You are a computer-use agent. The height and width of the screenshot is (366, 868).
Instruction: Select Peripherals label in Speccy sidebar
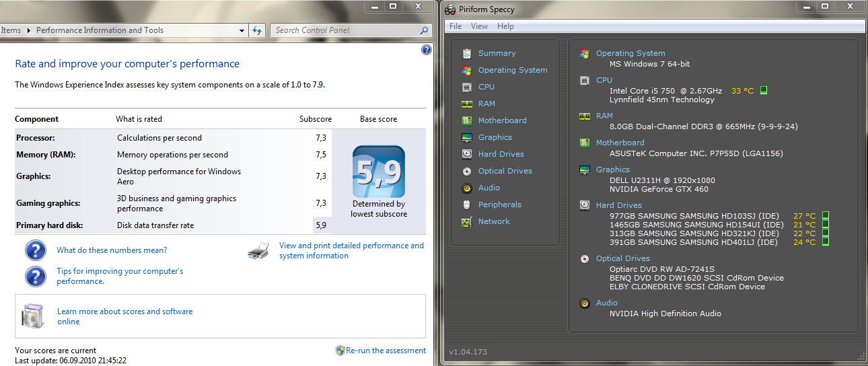tap(500, 205)
